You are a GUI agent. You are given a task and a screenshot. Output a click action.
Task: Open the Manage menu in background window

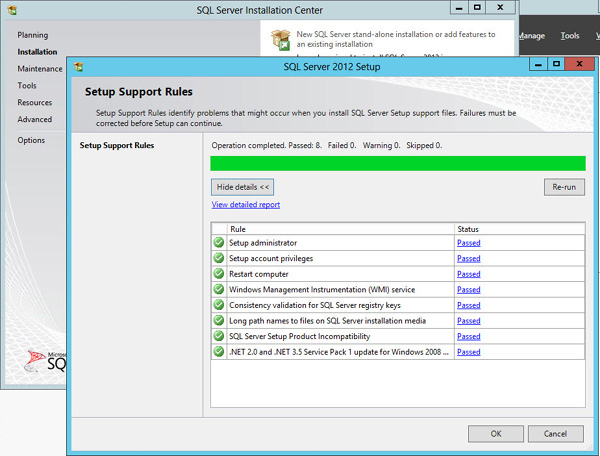[x=532, y=36]
